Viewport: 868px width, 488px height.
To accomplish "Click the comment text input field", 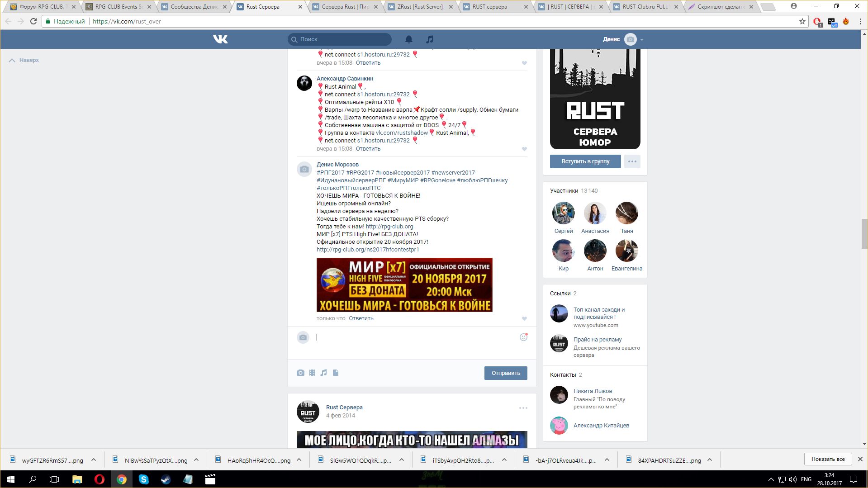I will click(x=416, y=337).
